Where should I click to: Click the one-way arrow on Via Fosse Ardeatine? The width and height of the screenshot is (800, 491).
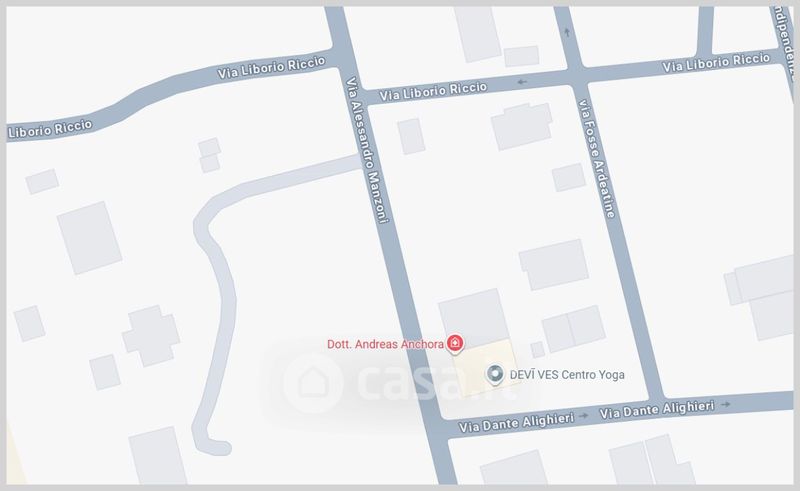pos(567,32)
